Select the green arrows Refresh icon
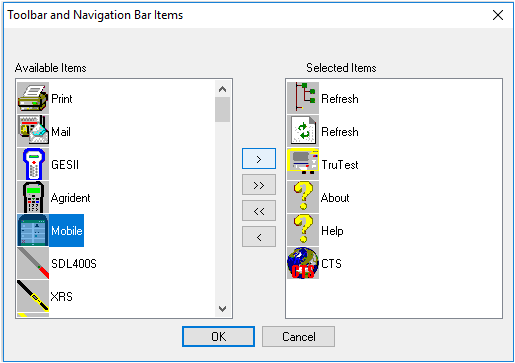 click(x=303, y=131)
